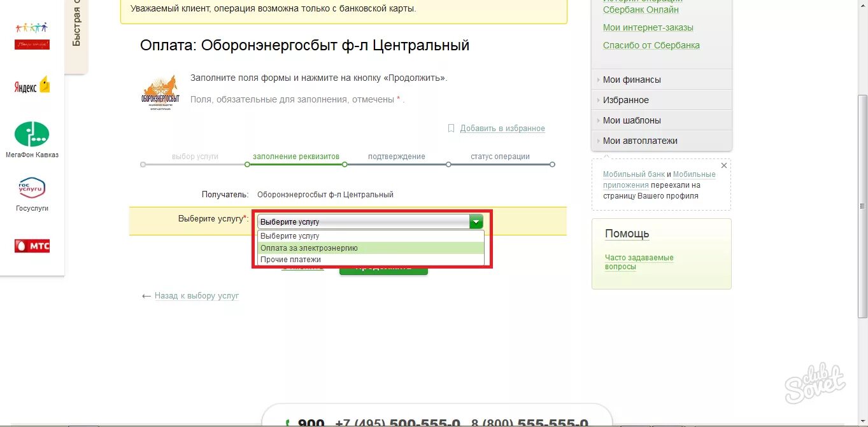
Task: Open the MTS payment icon
Action: [32, 246]
